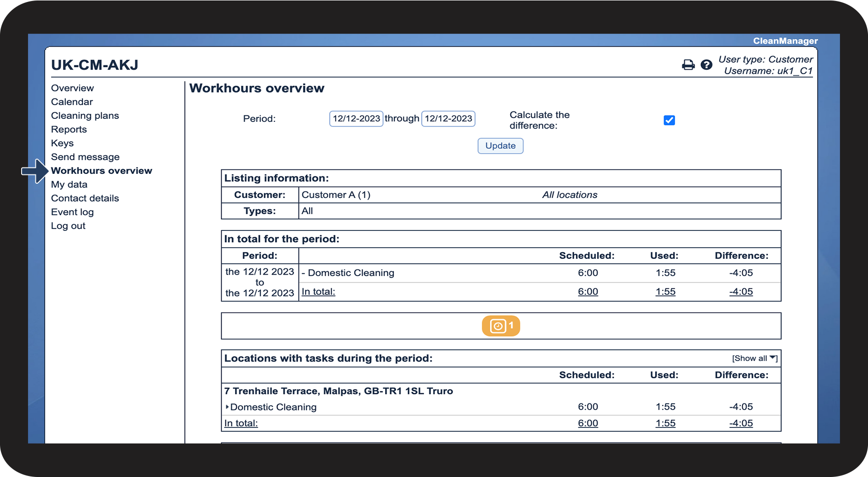
Task: Go to Cleaning plans in the sidebar
Action: click(85, 115)
